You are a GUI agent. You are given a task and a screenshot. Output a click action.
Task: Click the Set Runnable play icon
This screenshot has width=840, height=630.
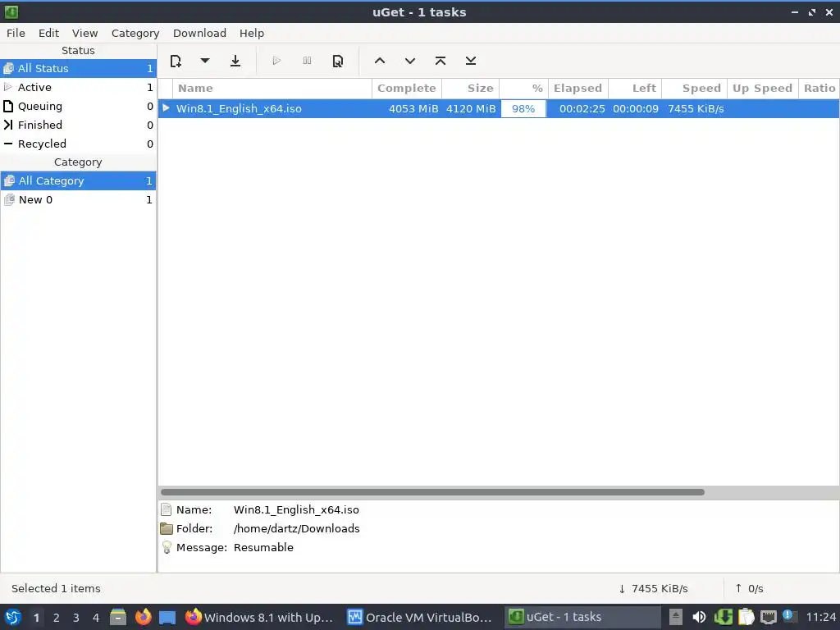[276, 61]
